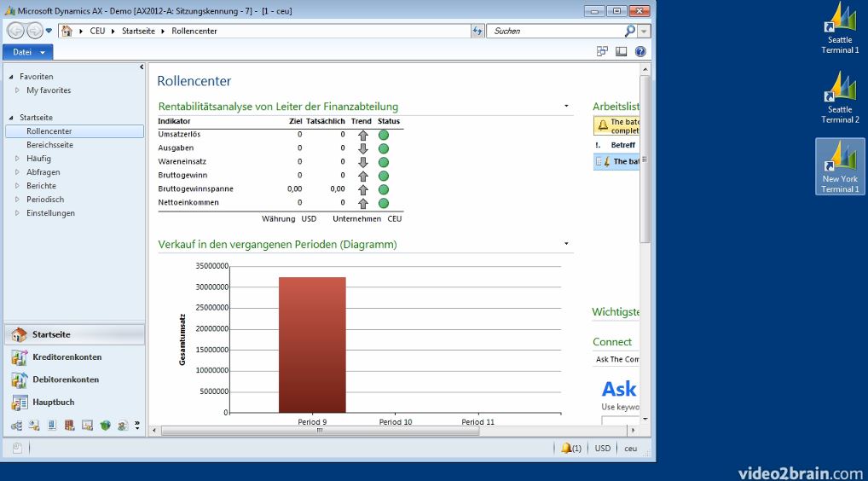Click ceu company in the status bar
Screen dimensions: 868x481
[630, 449]
